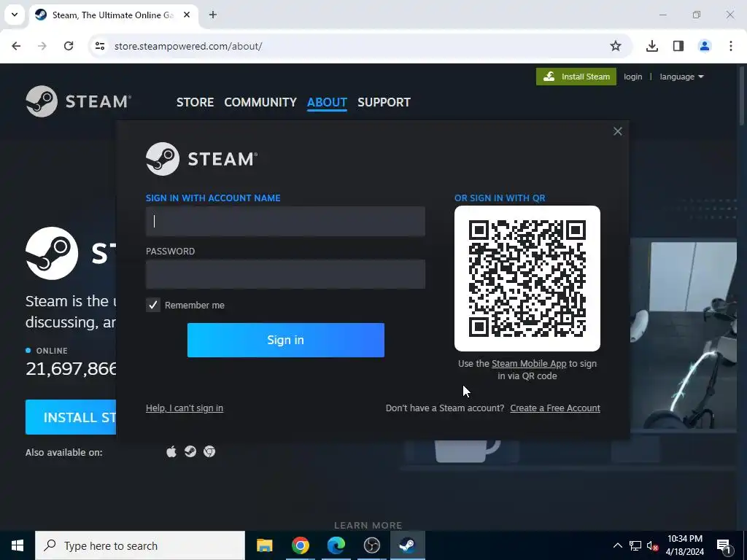Go forward with the forward arrow
The height and width of the screenshot is (560, 747).
click(x=42, y=46)
